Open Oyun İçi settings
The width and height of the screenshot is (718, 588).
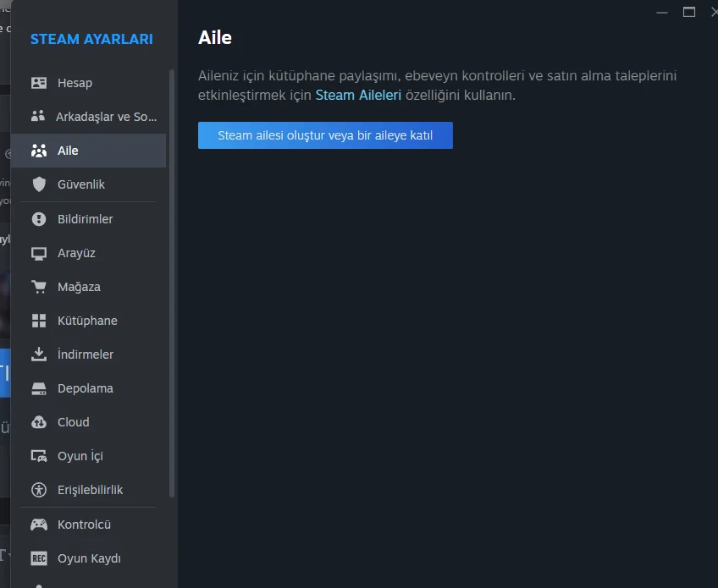coord(88,456)
